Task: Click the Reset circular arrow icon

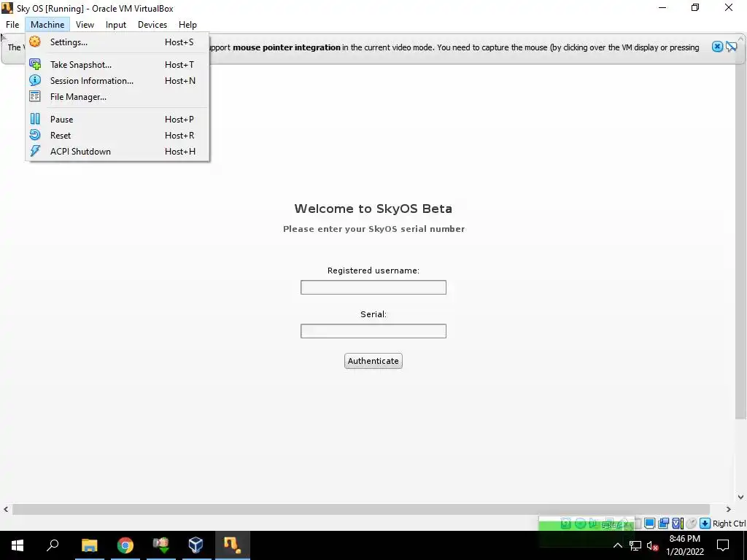Action: (35, 135)
